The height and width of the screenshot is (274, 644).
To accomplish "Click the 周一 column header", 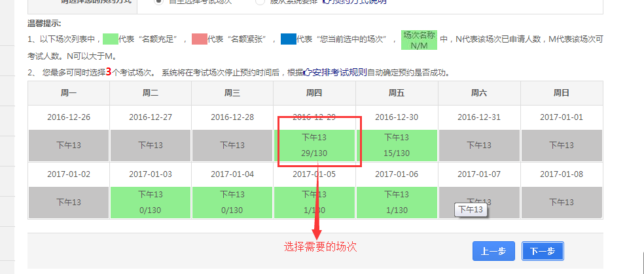I will coord(69,93).
